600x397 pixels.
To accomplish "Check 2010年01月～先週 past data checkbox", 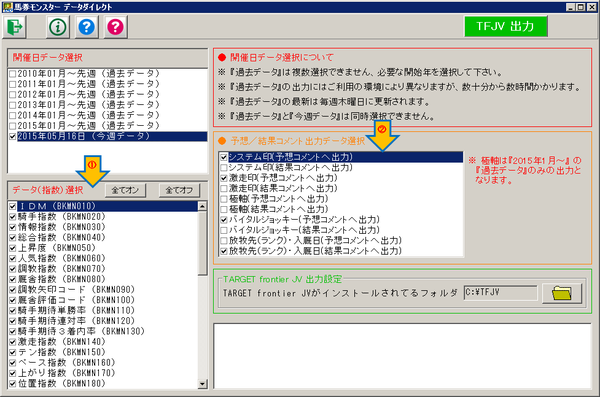I will click(13, 74).
